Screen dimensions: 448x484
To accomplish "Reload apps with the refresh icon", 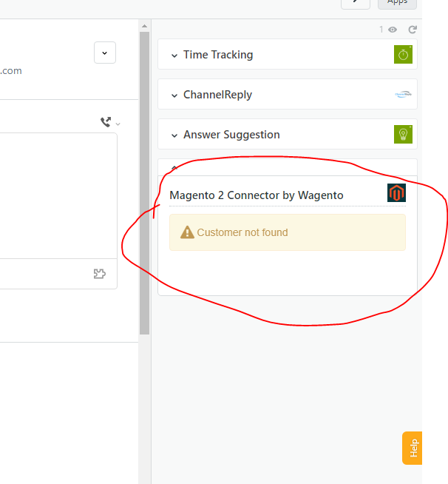I will point(413,30).
